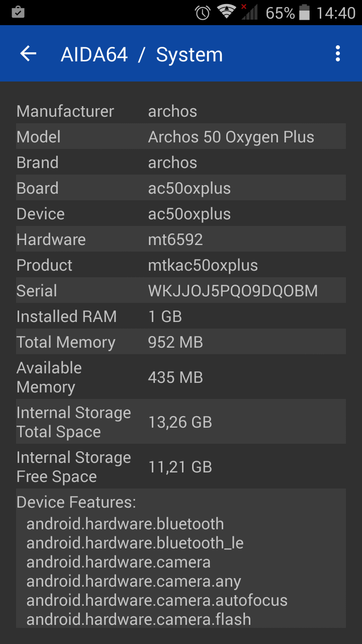Tap the back arrow icon
This screenshot has height=644, width=362.
(x=29, y=54)
